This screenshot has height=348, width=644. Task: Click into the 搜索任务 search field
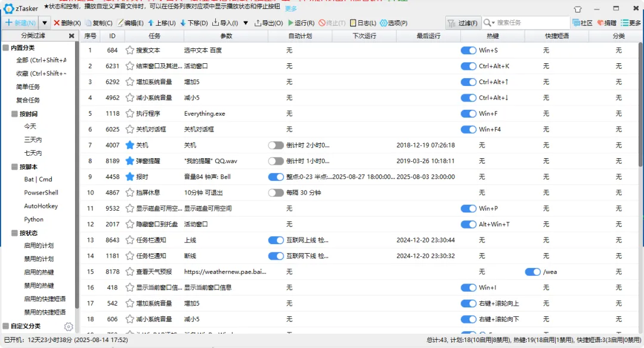(532, 23)
